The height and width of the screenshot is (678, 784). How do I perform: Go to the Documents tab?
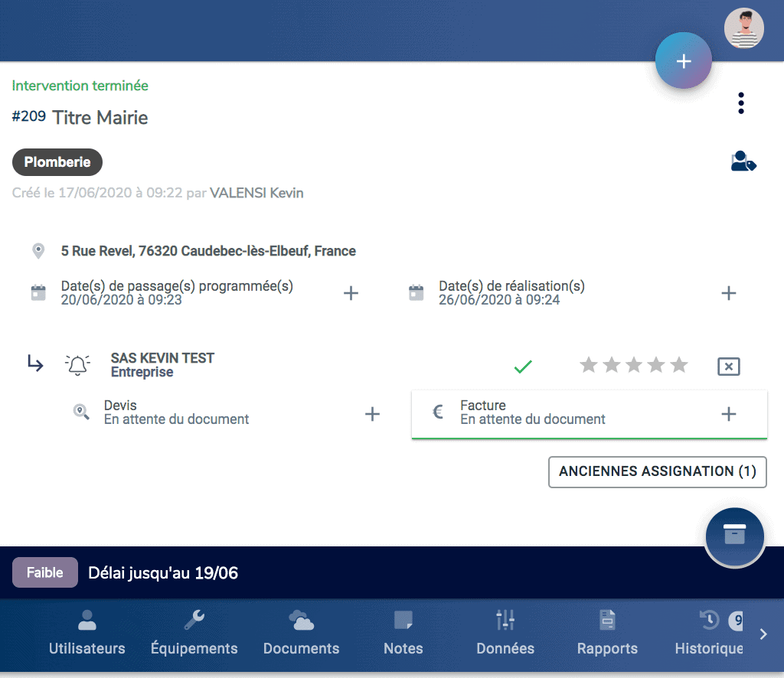pyautogui.click(x=302, y=633)
